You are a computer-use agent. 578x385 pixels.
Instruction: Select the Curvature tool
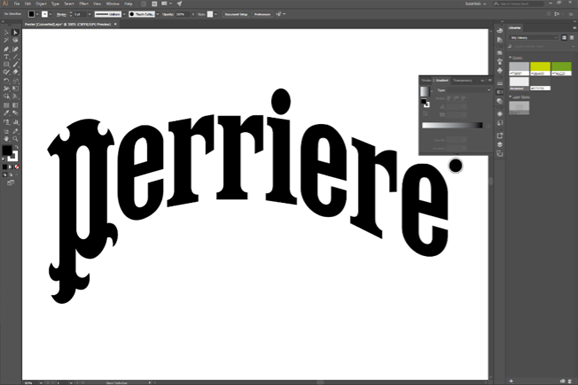coord(15,49)
